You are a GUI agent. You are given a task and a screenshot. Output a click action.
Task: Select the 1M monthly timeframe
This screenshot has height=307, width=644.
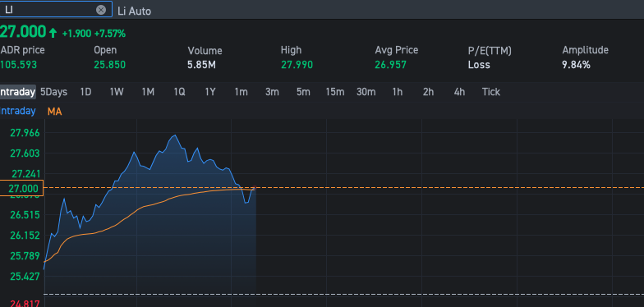coord(148,92)
